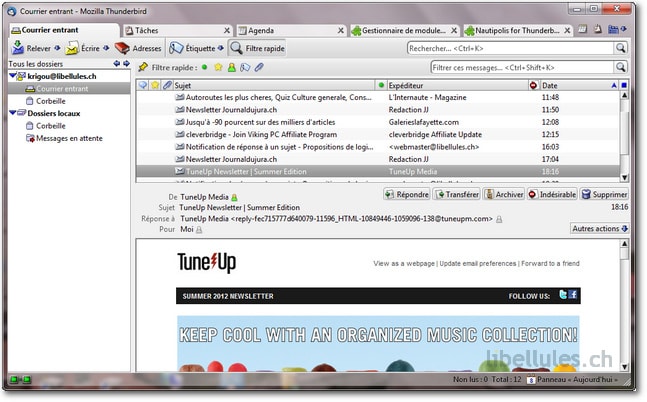Close the Agenda tab

[341, 31]
